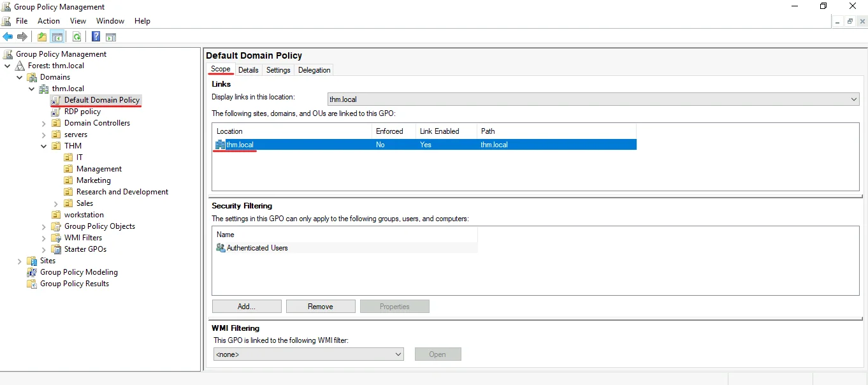Click the Sales OU folder icon
This screenshot has width=868, height=385.
click(x=68, y=203)
